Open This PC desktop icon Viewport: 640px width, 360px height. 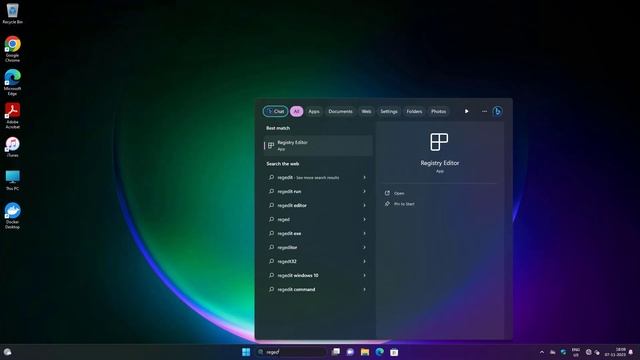click(x=12, y=180)
